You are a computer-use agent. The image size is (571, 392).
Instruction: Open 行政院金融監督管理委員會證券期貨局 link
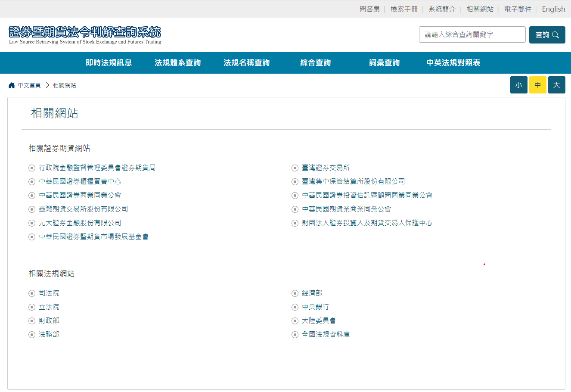pos(97,168)
